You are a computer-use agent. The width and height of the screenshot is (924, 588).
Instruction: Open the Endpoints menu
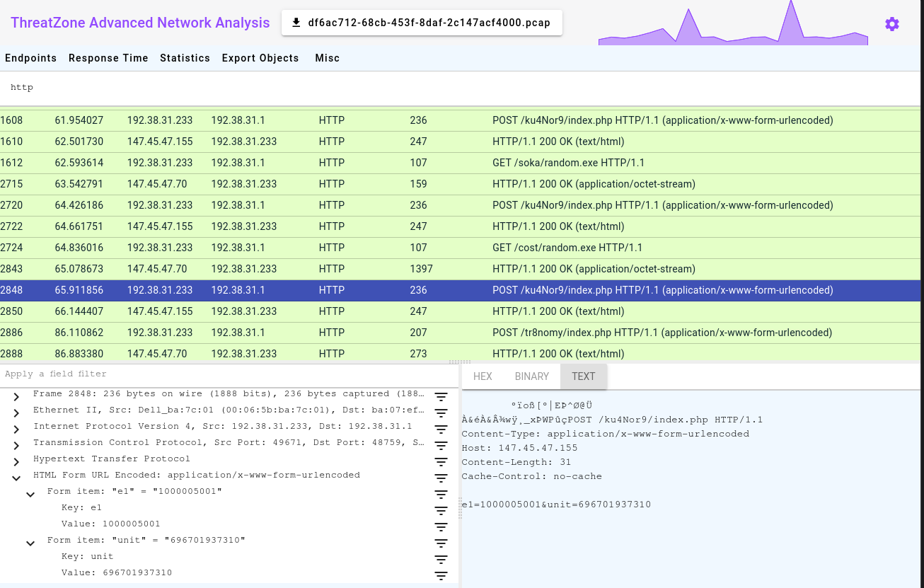(x=31, y=58)
